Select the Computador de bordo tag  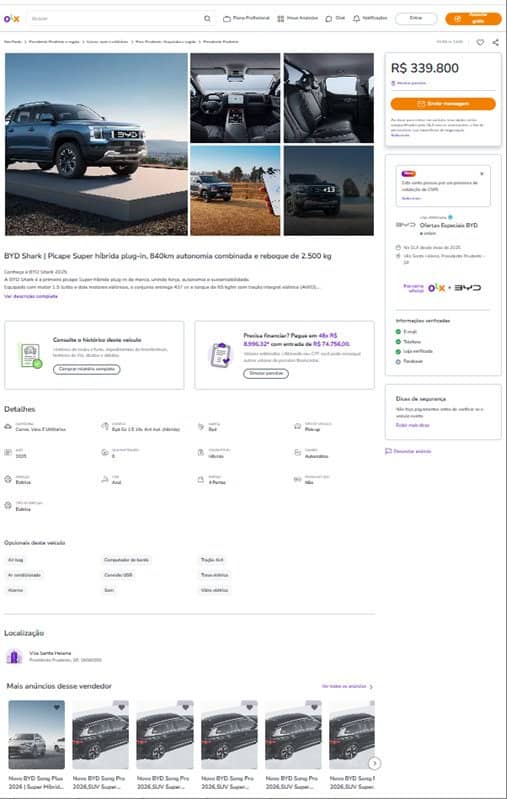pyautogui.click(x=127, y=560)
